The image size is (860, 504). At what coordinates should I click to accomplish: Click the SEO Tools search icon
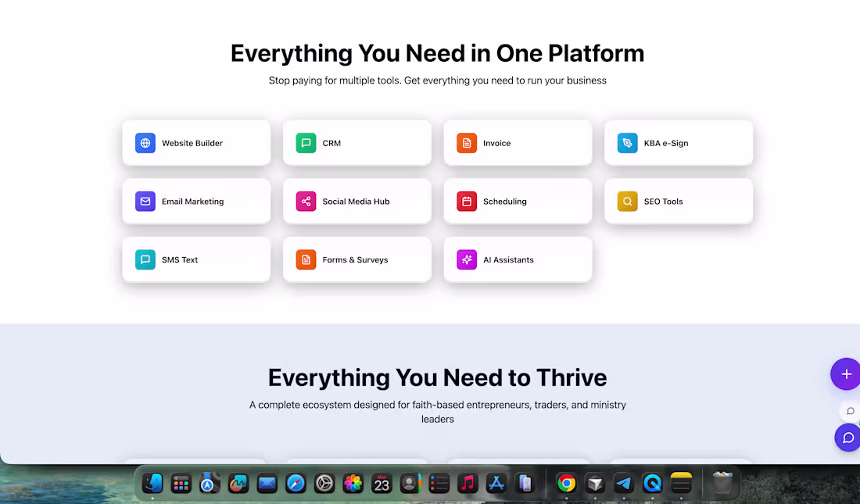coord(627,201)
